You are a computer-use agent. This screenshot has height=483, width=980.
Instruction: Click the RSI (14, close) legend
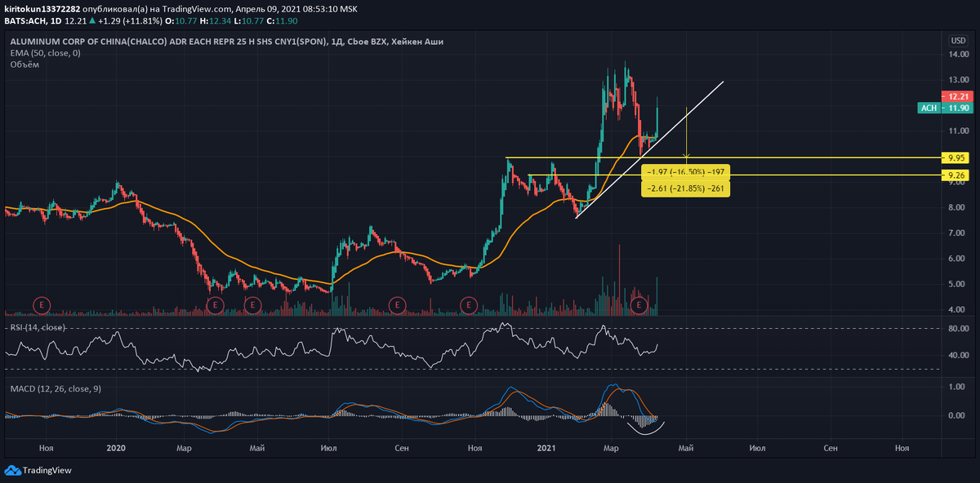[x=38, y=327]
